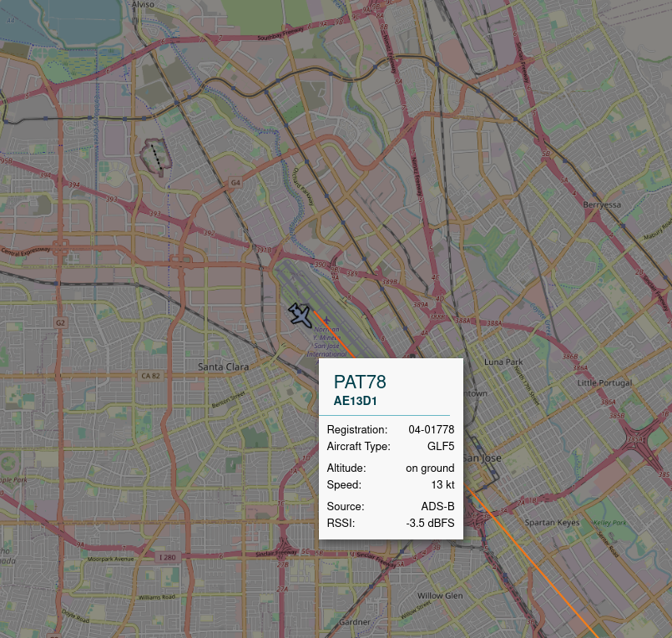Click the Senter Road street label

click(609, 544)
